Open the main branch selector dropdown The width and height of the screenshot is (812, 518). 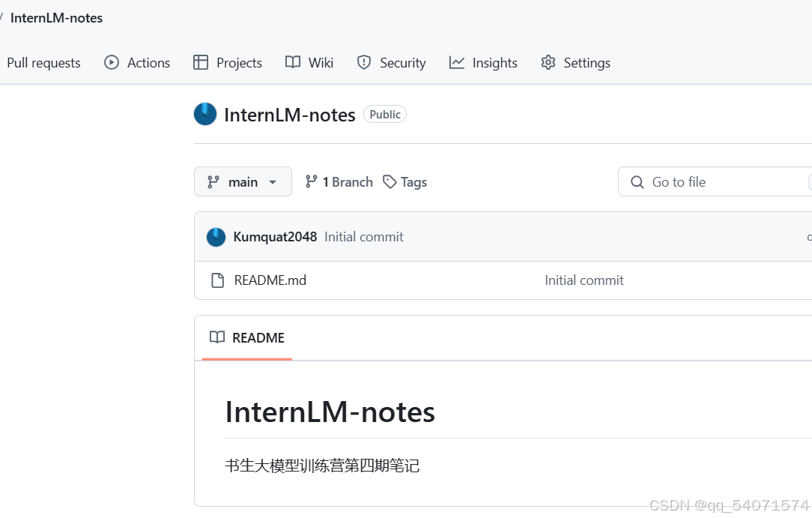[x=243, y=181]
